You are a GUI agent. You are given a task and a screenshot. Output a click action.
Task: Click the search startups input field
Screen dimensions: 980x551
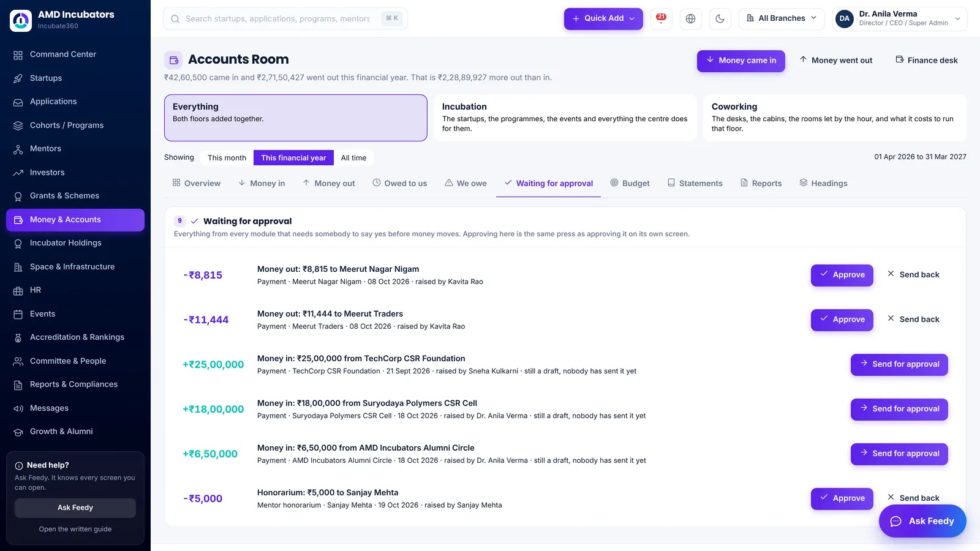click(285, 18)
